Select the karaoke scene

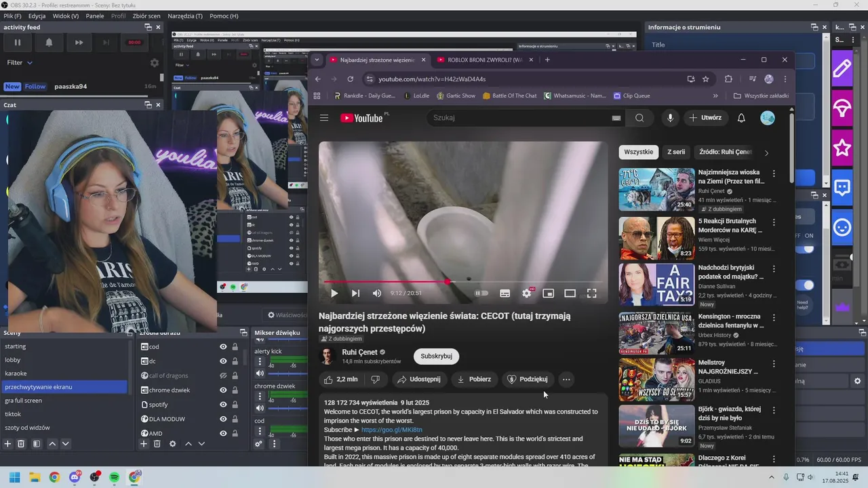(x=64, y=373)
